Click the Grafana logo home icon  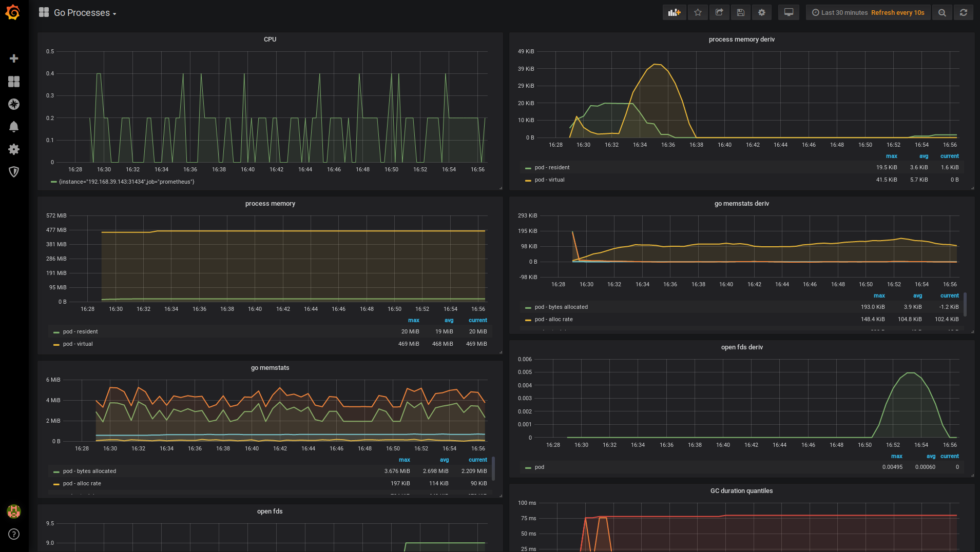pyautogui.click(x=13, y=12)
